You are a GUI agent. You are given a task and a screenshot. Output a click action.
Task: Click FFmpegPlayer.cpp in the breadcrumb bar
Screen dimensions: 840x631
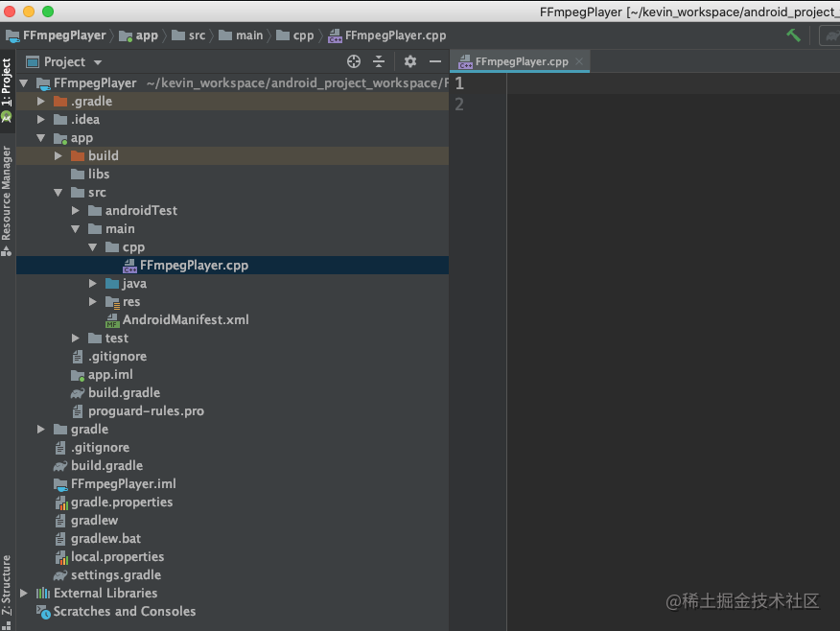(387, 35)
